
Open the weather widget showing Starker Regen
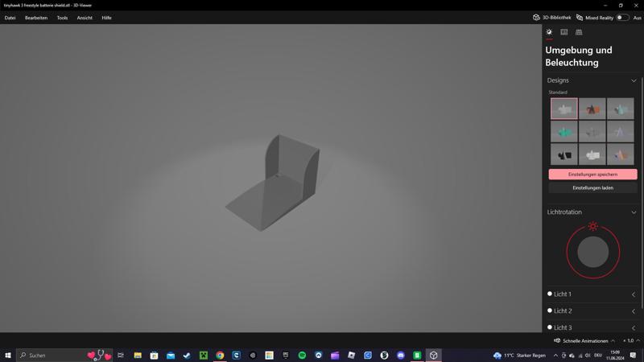coord(519,356)
